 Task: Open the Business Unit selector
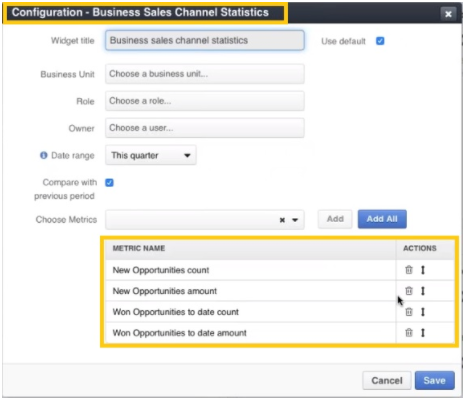click(205, 74)
